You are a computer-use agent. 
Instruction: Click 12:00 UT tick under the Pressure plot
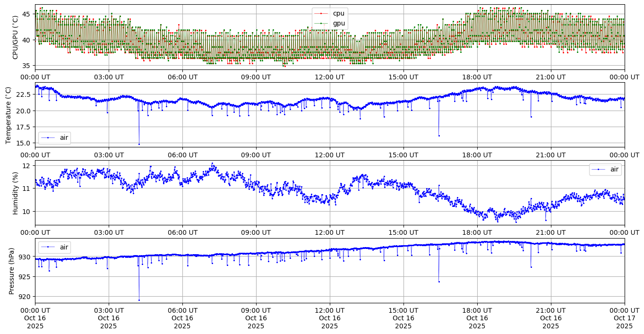pos(329,310)
